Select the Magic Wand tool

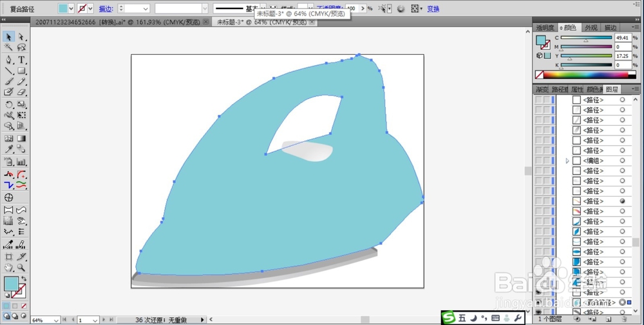(8, 48)
